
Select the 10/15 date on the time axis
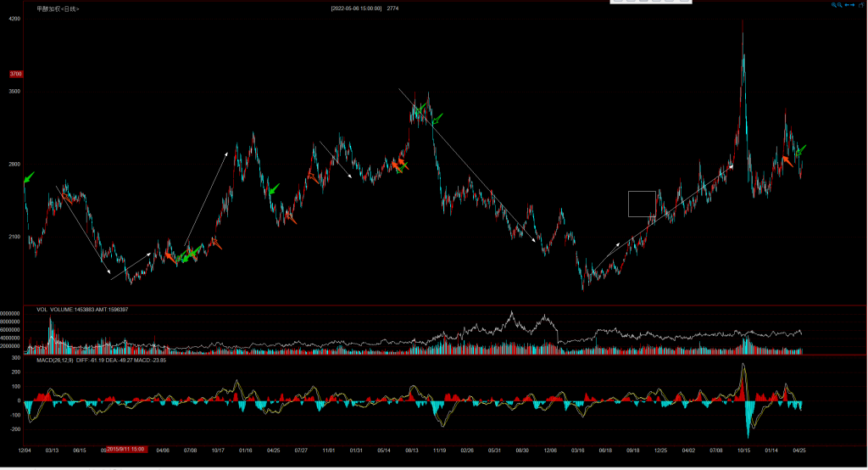click(743, 450)
